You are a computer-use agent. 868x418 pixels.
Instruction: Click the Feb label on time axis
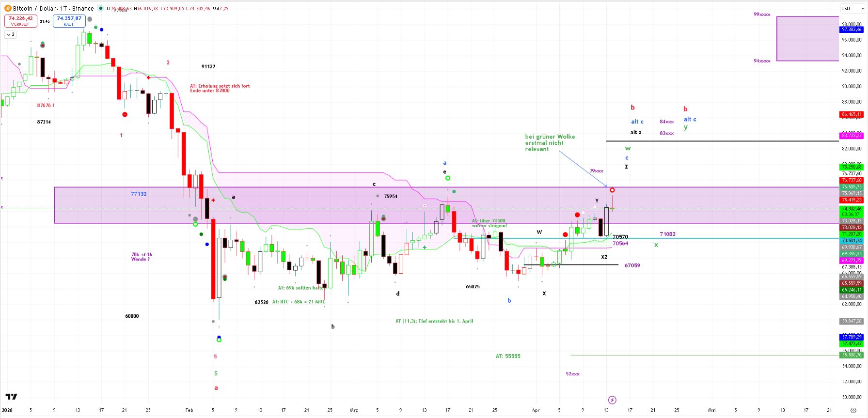tap(189, 410)
